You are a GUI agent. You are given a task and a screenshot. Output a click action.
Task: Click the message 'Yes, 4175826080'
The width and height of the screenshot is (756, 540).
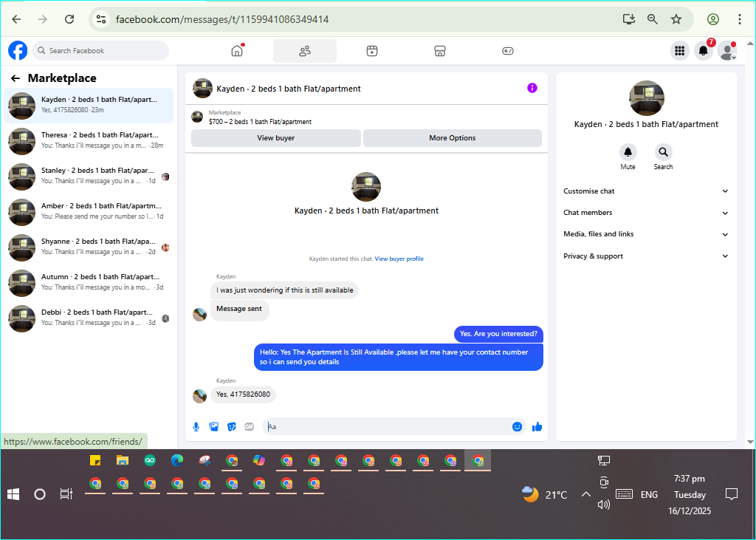(243, 394)
